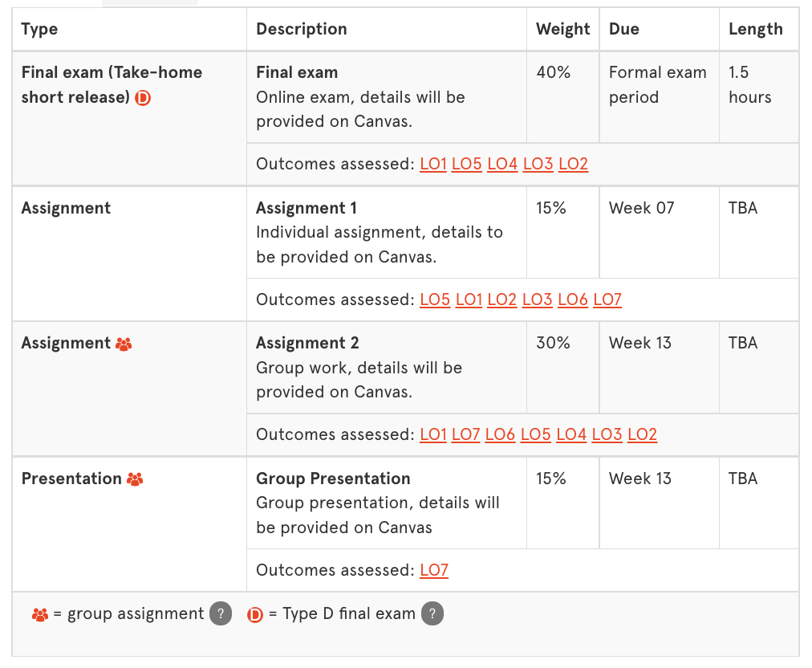Click the group icon next to Assignment 2 type
Image resolution: width=812 pixels, height=668 pixels.
124,344
